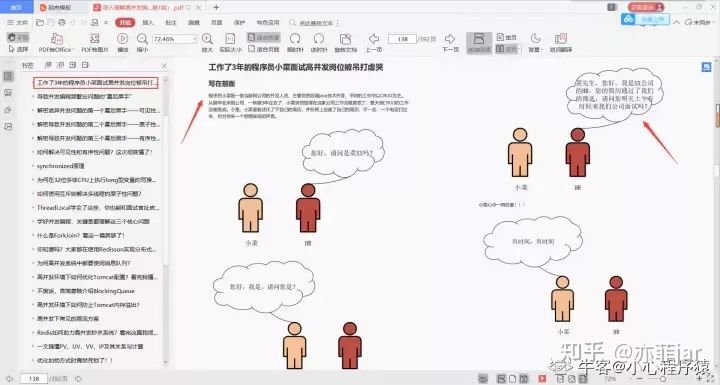The height and width of the screenshot is (385, 720).
Task: Open bookmark 什么是ForkJoin
Action: click(x=81, y=235)
